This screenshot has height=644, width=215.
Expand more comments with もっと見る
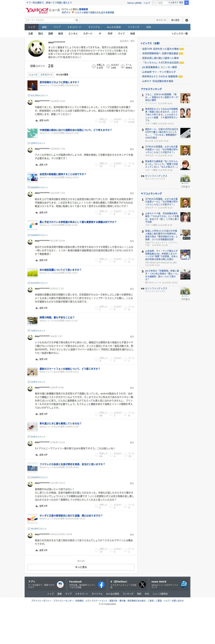pyautogui.click(x=81, y=567)
